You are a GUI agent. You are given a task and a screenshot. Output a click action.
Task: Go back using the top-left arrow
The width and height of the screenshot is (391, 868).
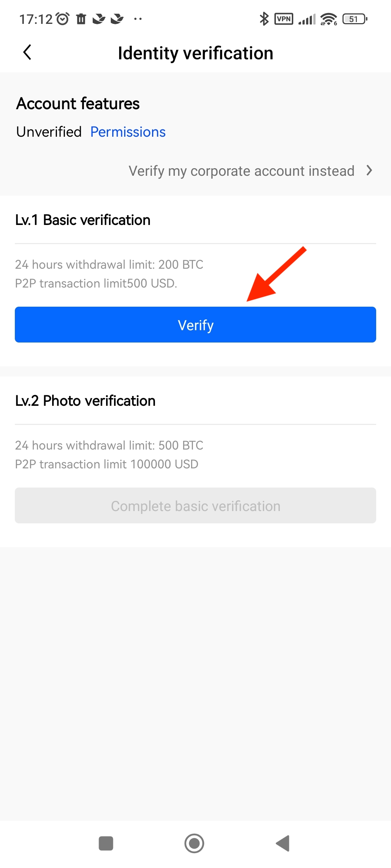(27, 52)
